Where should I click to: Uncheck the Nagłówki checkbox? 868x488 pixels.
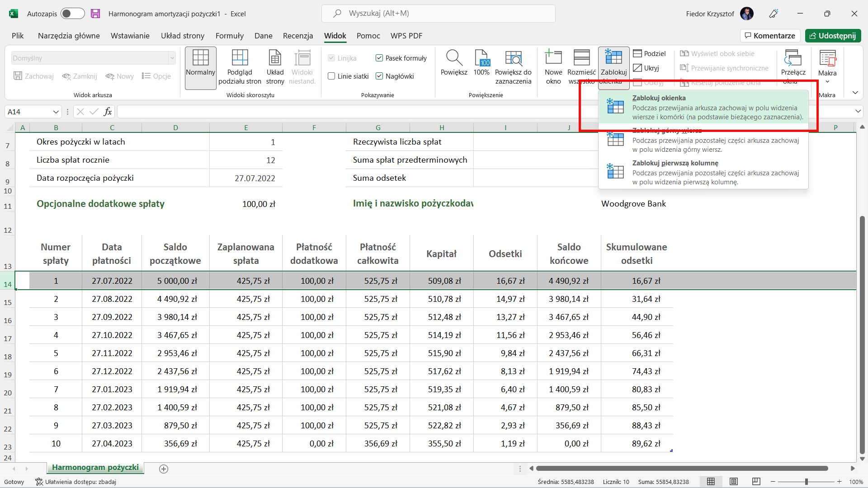click(379, 76)
